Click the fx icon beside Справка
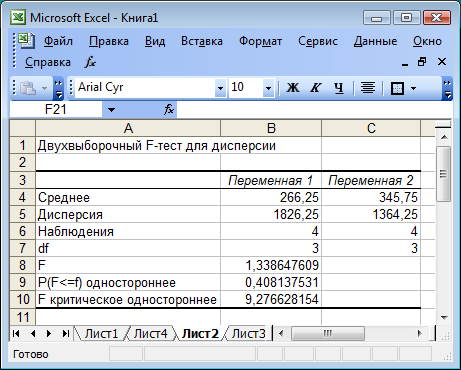Image resolution: width=461 pixels, height=370 pixels. point(90,62)
